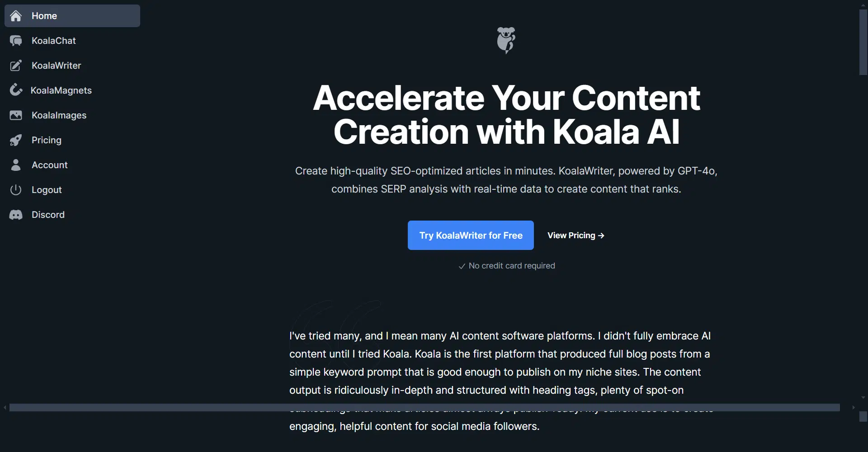
Task: Click the KoalaImages picture icon
Action: tap(16, 115)
